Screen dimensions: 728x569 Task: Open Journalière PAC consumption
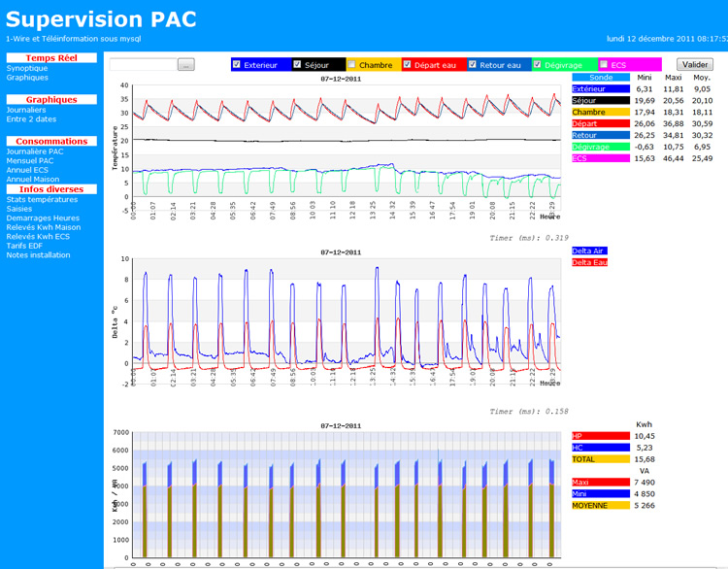coord(35,151)
